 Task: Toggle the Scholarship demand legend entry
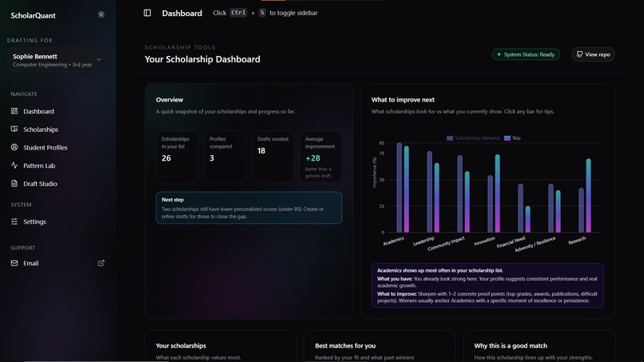473,138
